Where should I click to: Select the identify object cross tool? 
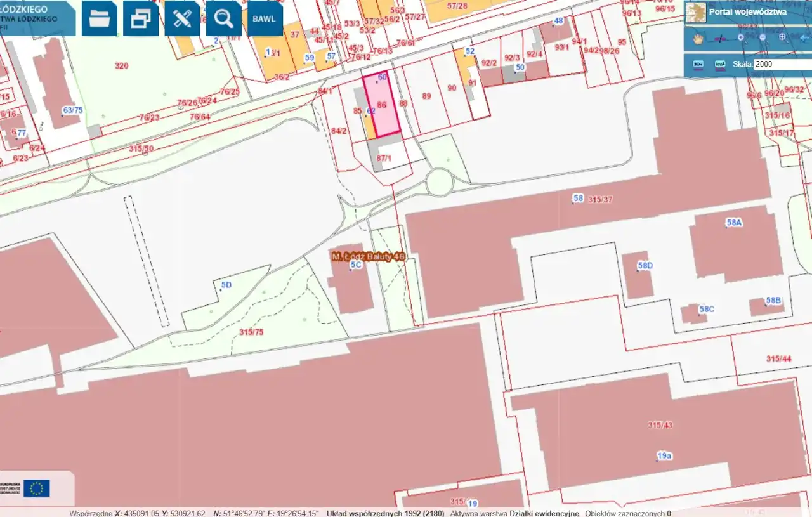(719, 38)
